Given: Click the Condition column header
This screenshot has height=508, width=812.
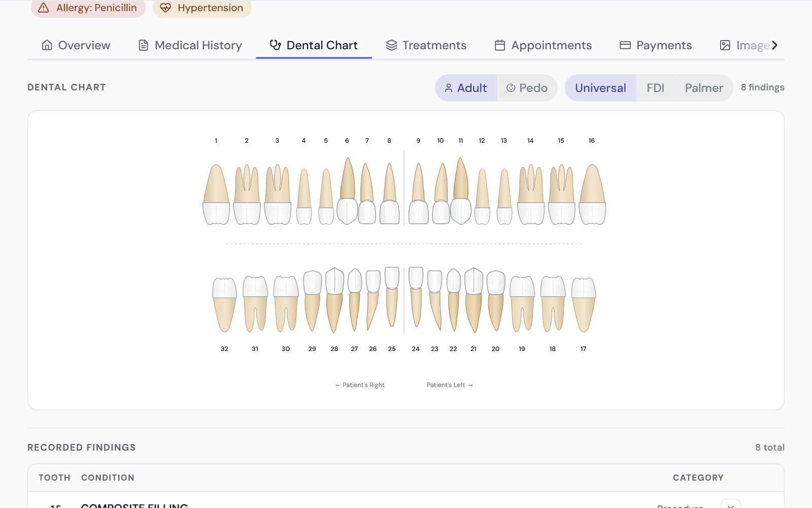Looking at the screenshot, I should 108,478.
